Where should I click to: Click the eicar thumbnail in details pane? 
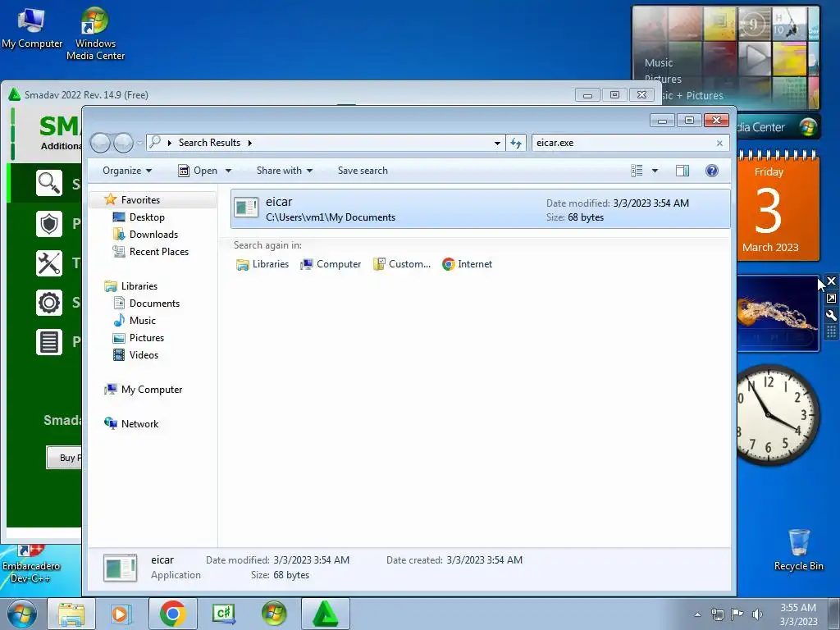tap(120, 568)
